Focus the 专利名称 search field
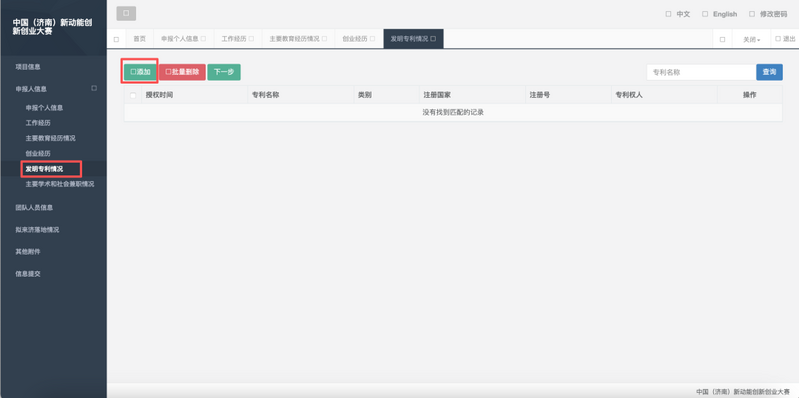The image size is (799, 398). (x=701, y=72)
